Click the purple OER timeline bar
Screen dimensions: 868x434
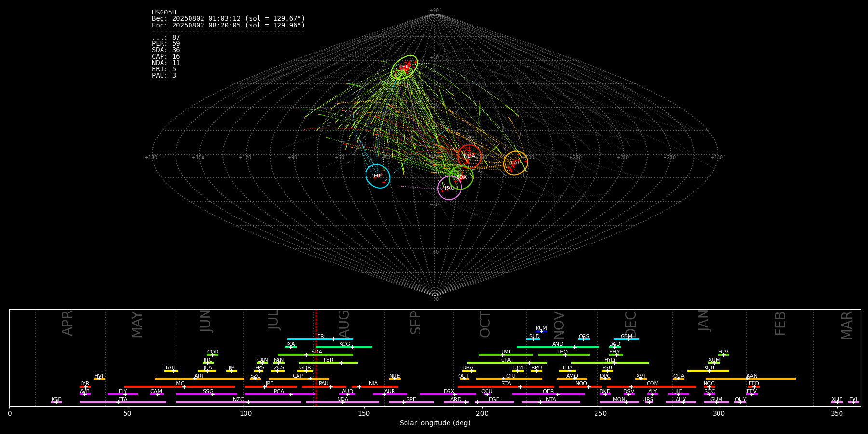coord(548,394)
